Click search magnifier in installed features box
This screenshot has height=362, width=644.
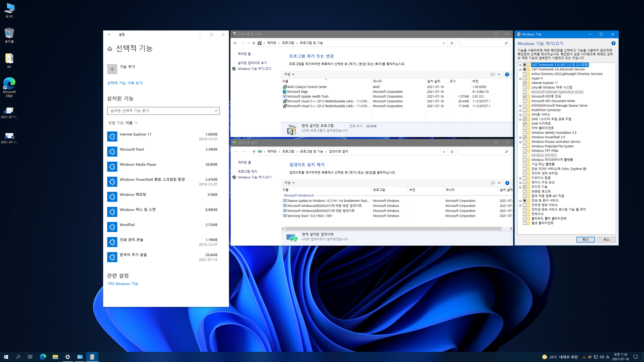[216, 111]
